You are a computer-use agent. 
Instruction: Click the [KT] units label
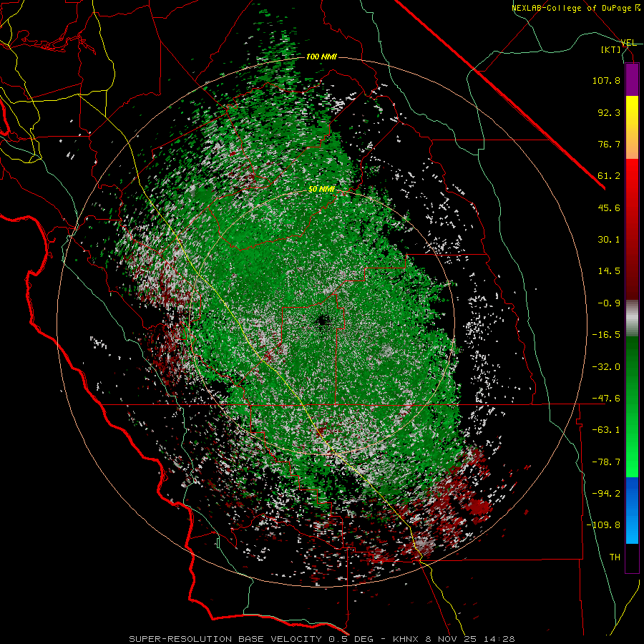tap(611, 49)
